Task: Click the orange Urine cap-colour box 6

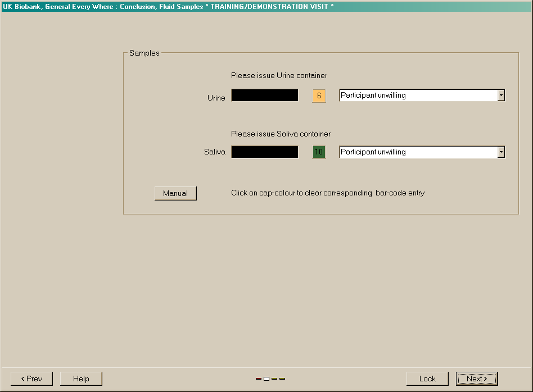Action: pyautogui.click(x=319, y=96)
